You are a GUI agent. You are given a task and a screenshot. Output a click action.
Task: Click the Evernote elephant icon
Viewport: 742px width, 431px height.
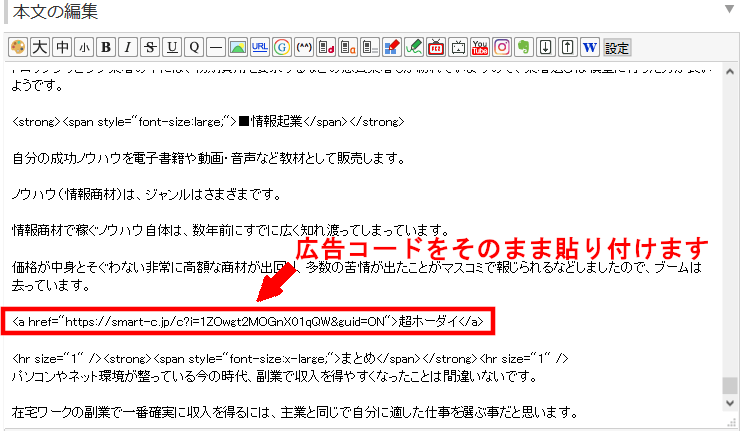[523, 47]
